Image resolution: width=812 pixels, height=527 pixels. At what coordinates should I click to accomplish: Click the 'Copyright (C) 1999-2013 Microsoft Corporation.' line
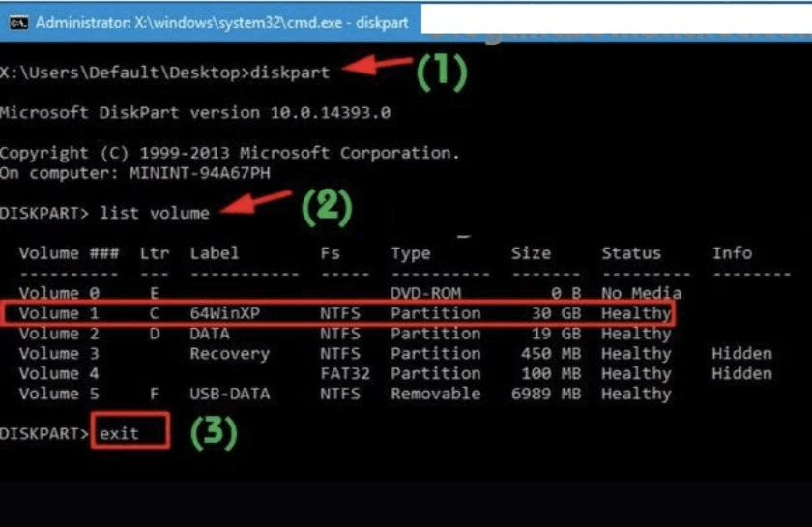tap(230, 153)
